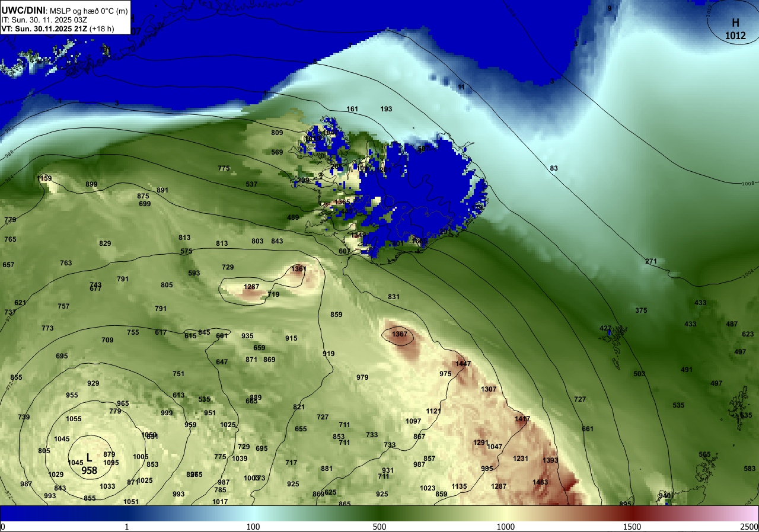Click the height value 881
This screenshot has width=759, height=532.
[x=327, y=469]
